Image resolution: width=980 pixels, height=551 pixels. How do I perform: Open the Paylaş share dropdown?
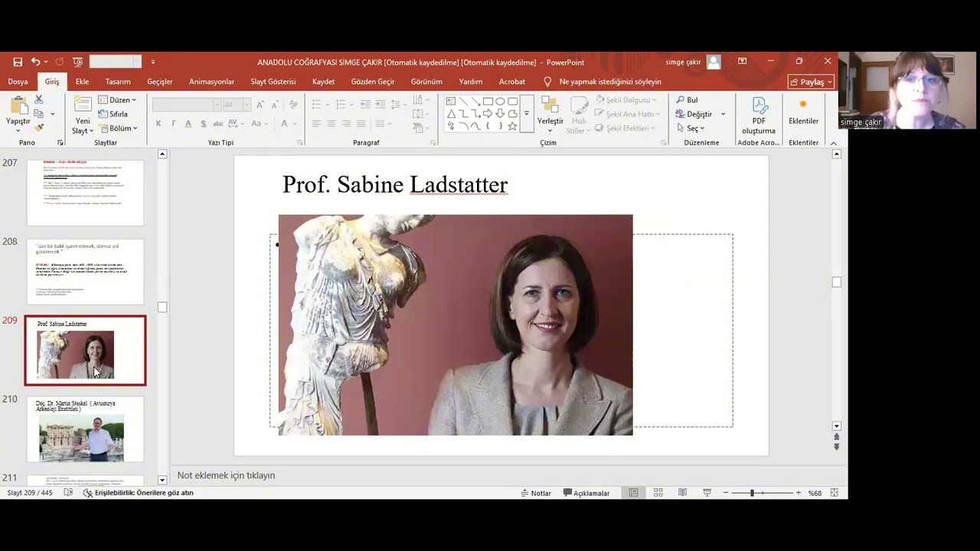click(x=811, y=82)
